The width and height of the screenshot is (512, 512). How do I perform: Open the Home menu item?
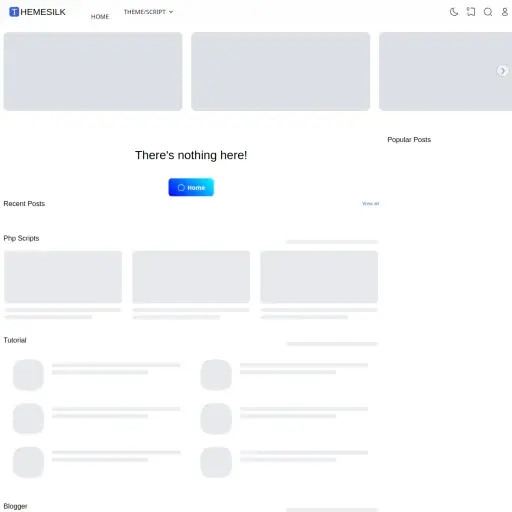[x=100, y=17]
